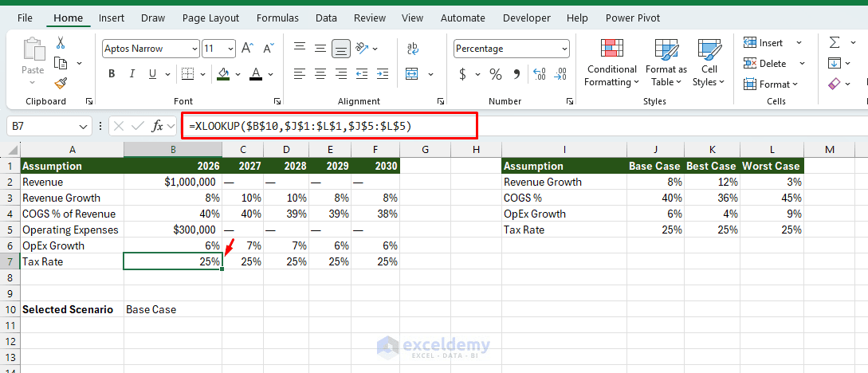Viewport: 868px width, 373px height.
Task: Toggle Bottom Align button
Action: pos(341,49)
